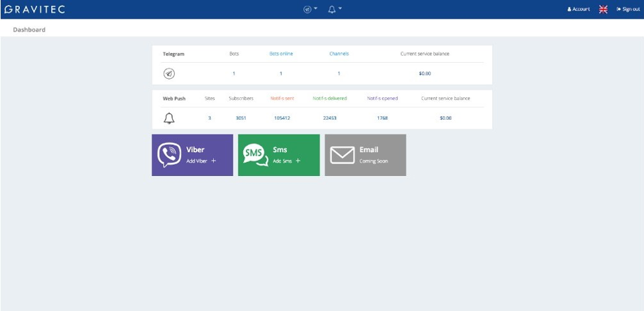This screenshot has width=644, height=311.
Task: Click Web Push Current service balance header
Action: pyautogui.click(x=446, y=99)
